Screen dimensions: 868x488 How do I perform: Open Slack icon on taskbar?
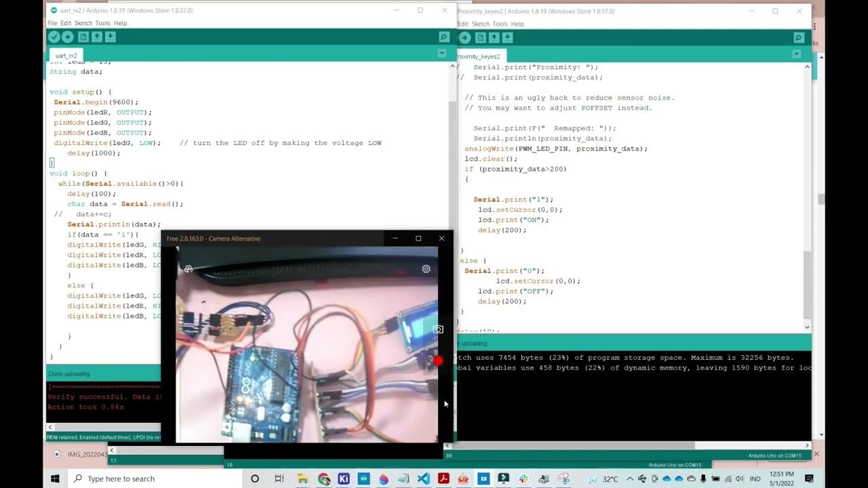524,479
